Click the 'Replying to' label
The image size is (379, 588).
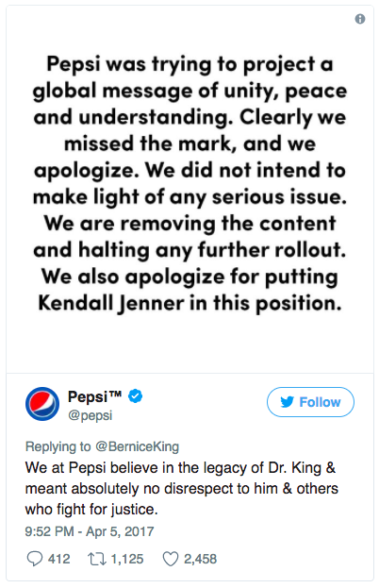pos(58,446)
